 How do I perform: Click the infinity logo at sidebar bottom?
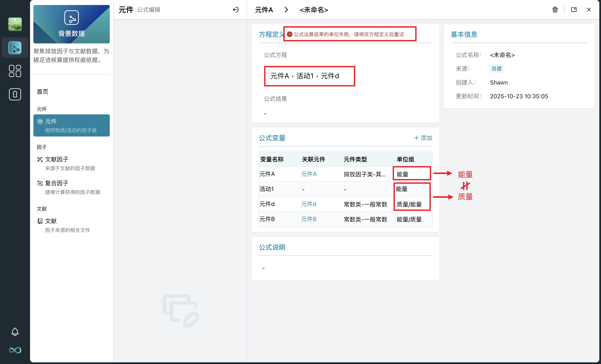[15, 350]
